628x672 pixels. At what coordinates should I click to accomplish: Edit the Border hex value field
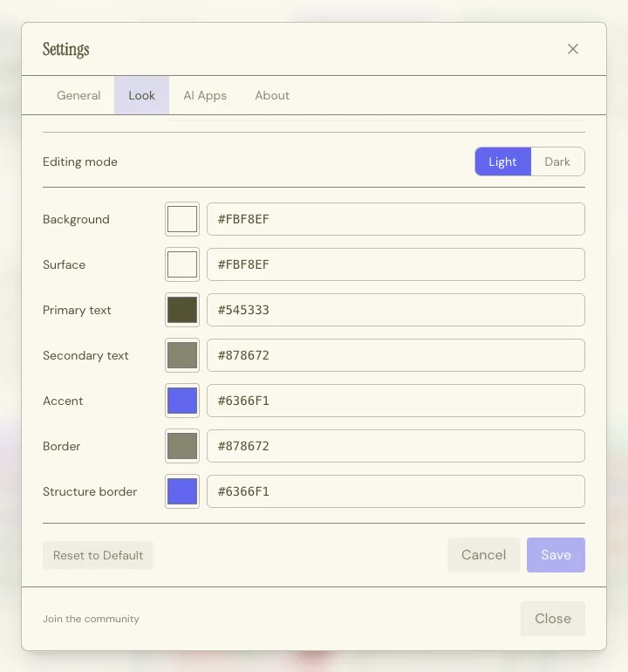click(x=396, y=446)
